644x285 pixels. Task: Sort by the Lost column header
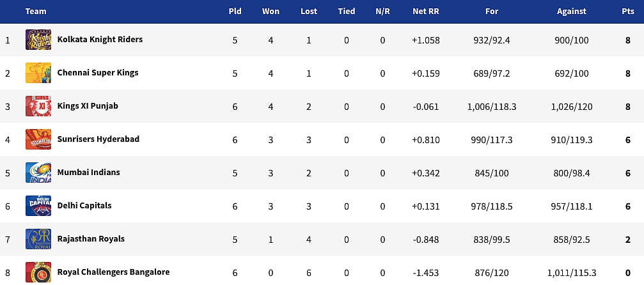(308, 12)
